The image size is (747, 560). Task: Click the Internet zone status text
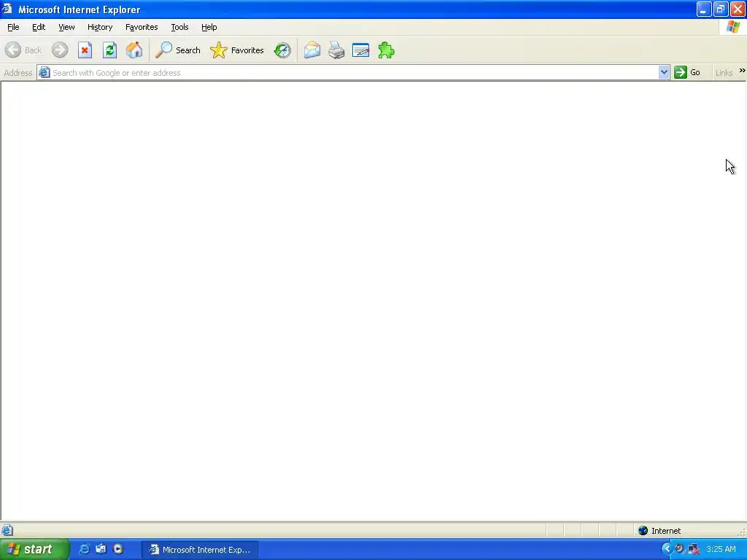pyautogui.click(x=666, y=531)
